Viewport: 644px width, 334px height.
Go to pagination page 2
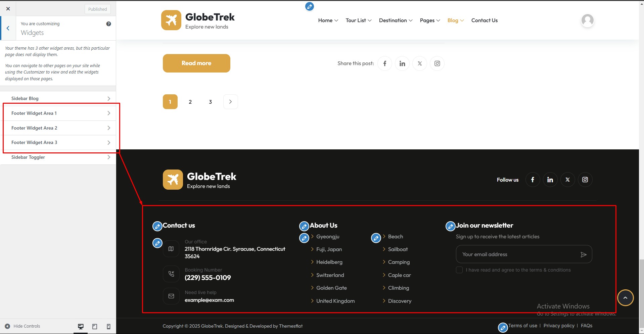pos(190,102)
